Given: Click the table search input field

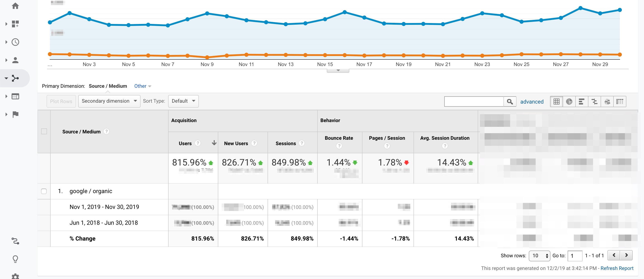Looking at the screenshot, I should pos(474,102).
